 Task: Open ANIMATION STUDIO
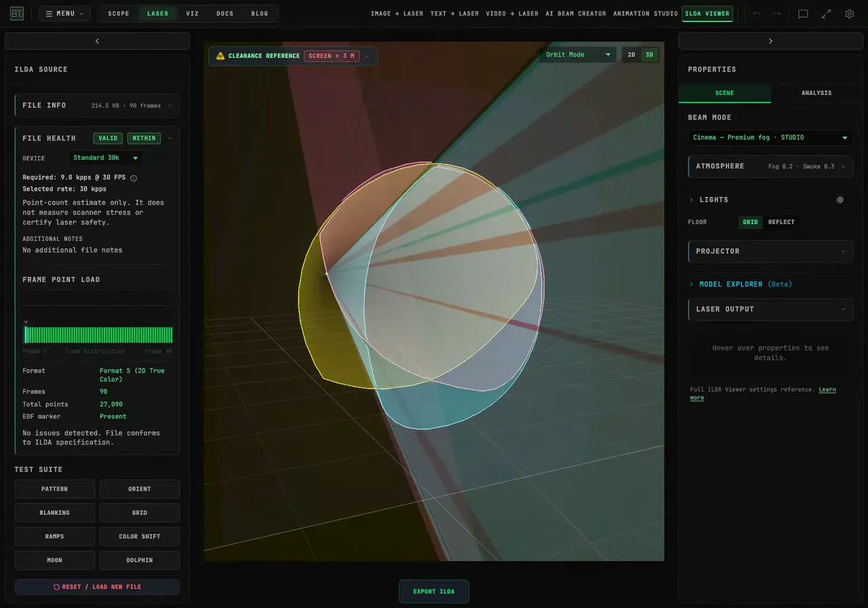[646, 14]
